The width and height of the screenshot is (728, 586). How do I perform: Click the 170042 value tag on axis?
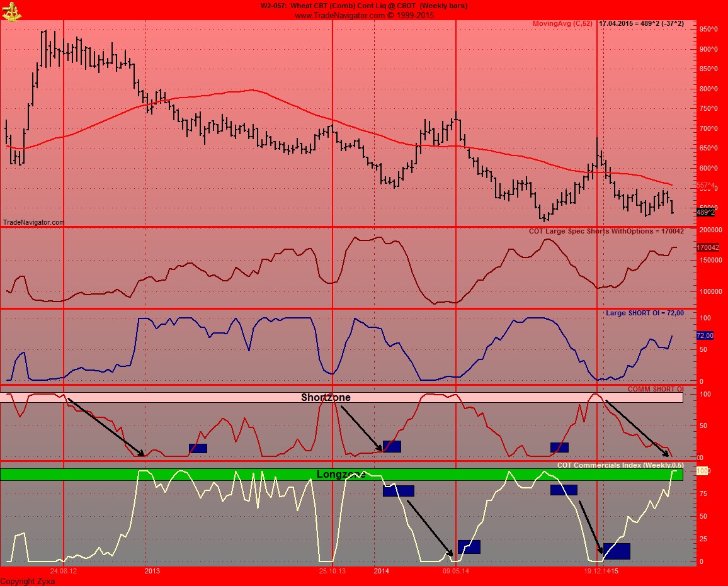coord(708,247)
